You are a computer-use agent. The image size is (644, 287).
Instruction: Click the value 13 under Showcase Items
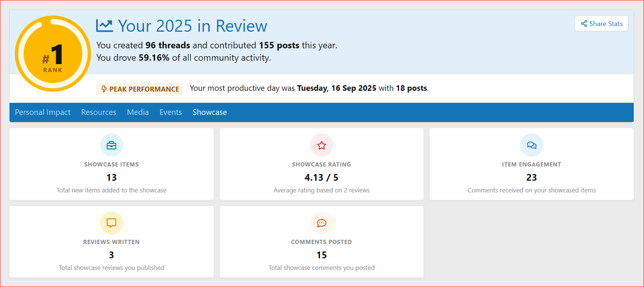pos(112,177)
